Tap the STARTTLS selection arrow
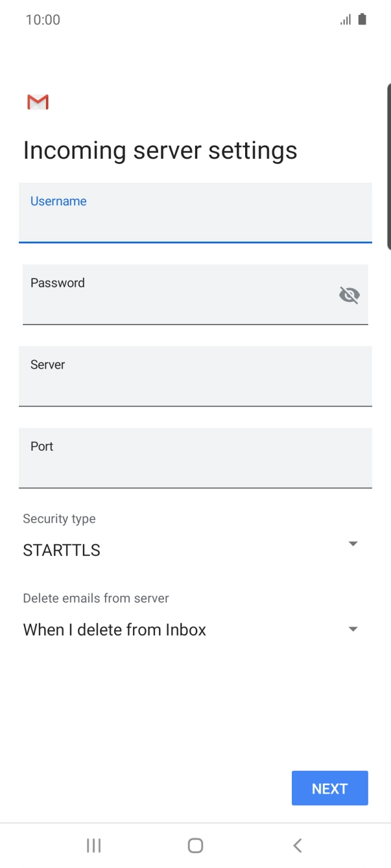 click(353, 543)
